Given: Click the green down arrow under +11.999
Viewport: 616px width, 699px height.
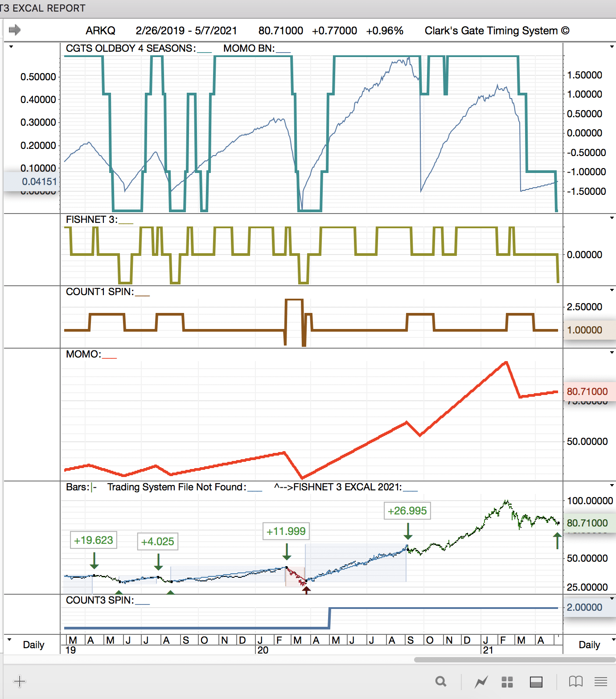Looking at the screenshot, I should (x=287, y=552).
